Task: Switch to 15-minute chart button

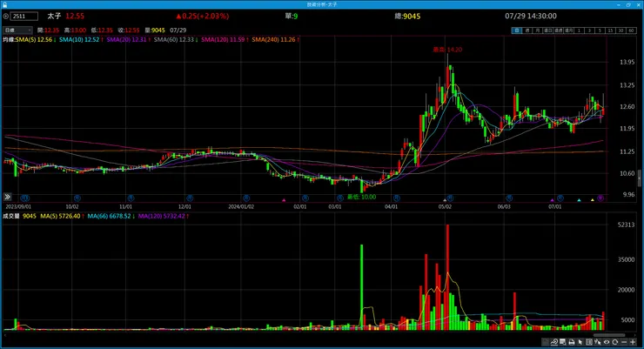Action: coord(610,30)
